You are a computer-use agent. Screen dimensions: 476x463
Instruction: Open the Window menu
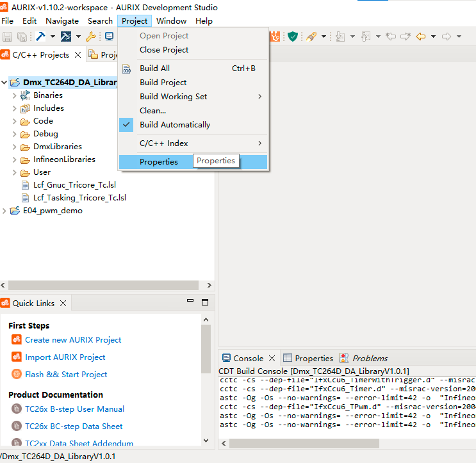pyautogui.click(x=172, y=21)
